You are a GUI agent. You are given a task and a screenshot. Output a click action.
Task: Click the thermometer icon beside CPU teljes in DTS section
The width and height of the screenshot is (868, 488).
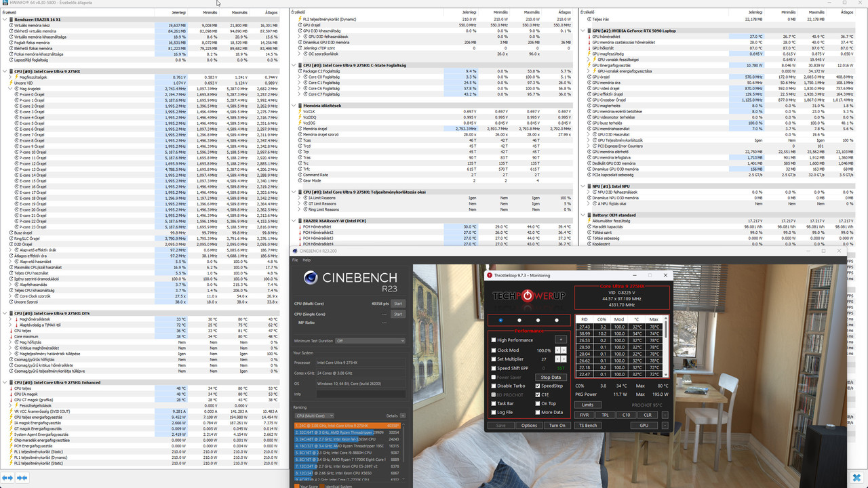click(x=11, y=331)
